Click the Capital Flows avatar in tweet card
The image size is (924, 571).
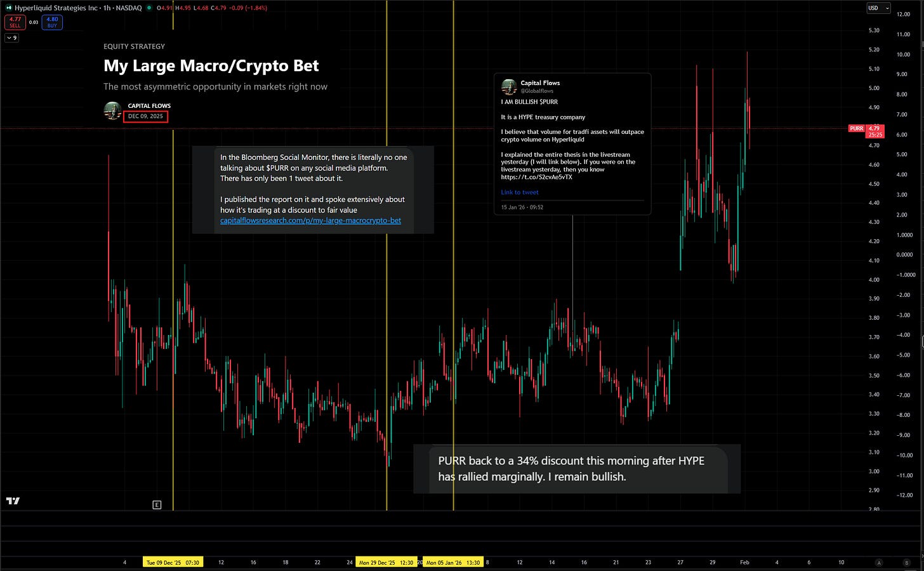509,87
